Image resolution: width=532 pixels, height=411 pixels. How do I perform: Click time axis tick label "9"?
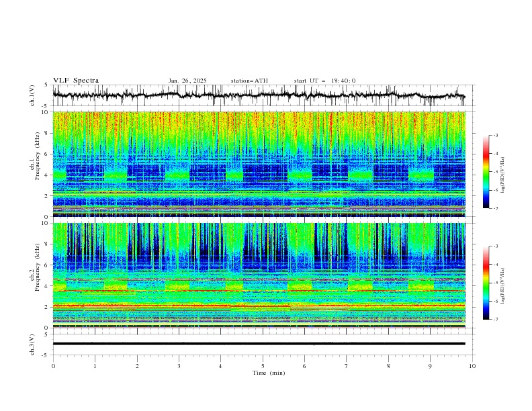(x=430, y=366)
